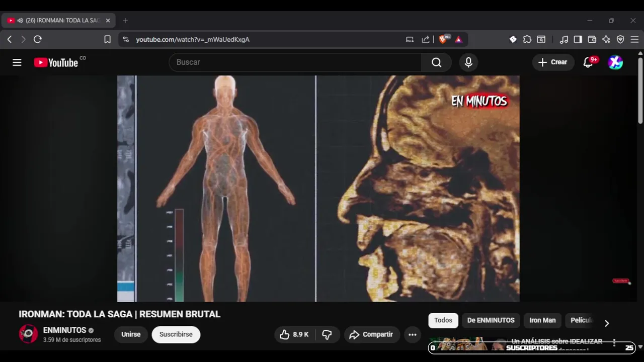Open the extensions puzzle icon
The height and width of the screenshot is (362, 644).
click(527, 39)
